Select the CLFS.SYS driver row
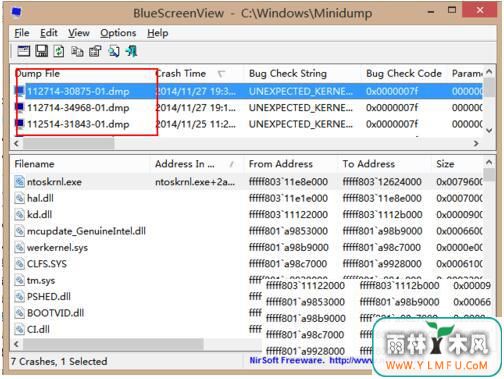The image size is (504, 379). coord(248,264)
